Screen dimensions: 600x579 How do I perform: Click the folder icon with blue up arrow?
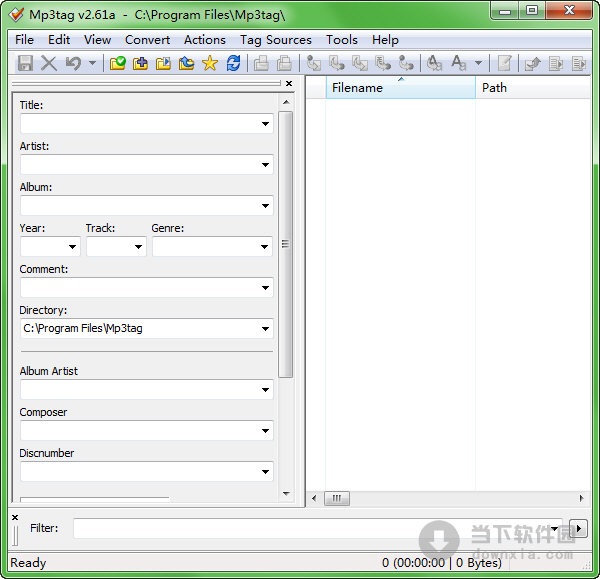[x=186, y=63]
